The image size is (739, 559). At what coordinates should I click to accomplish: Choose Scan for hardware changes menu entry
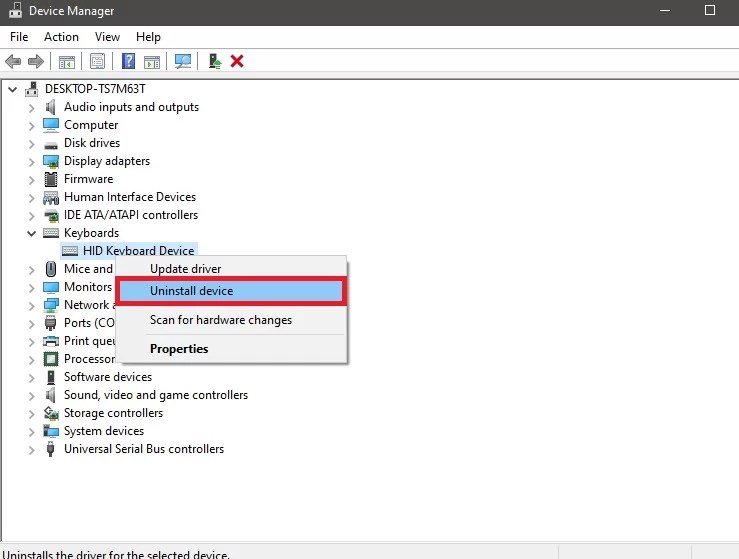point(231,320)
